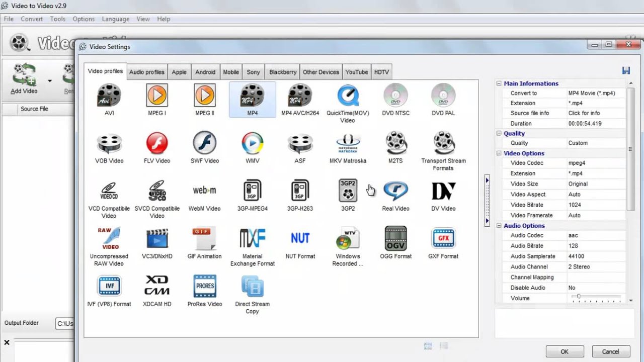The width and height of the screenshot is (644, 362).
Task: Switch to the Android tab
Action: tap(205, 72)
